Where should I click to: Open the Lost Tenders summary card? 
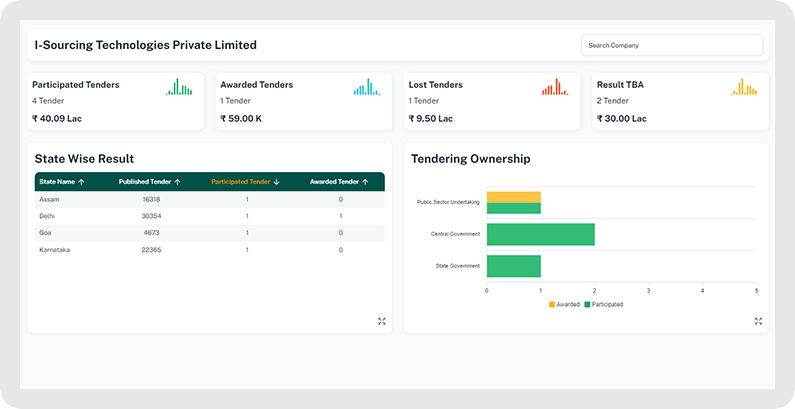491,101
